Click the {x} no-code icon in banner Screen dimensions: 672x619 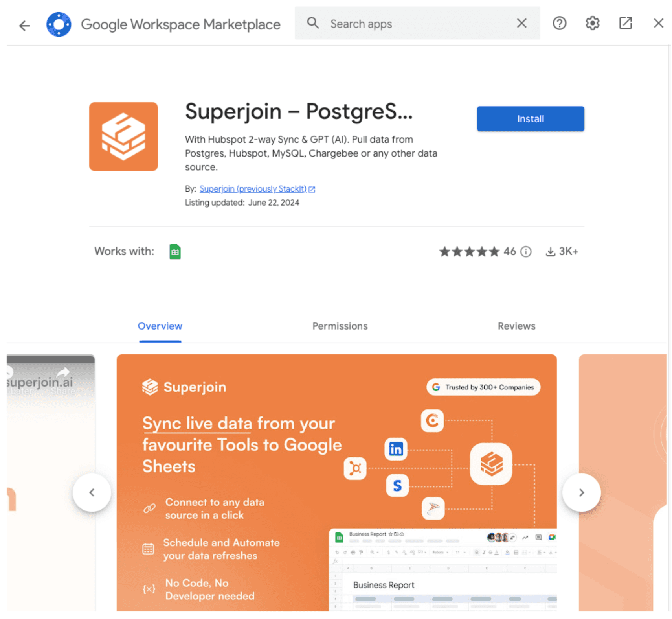point(149,589)
